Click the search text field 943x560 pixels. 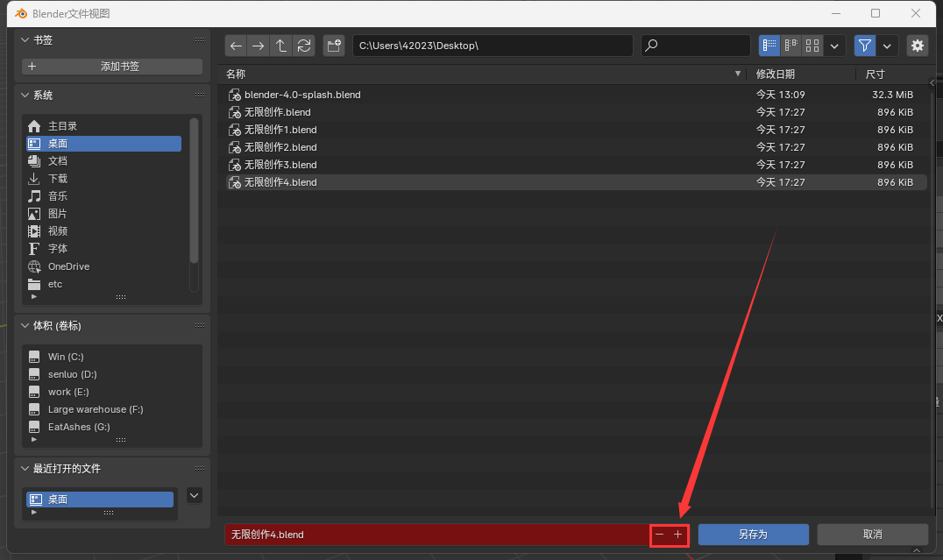point(696,46)
